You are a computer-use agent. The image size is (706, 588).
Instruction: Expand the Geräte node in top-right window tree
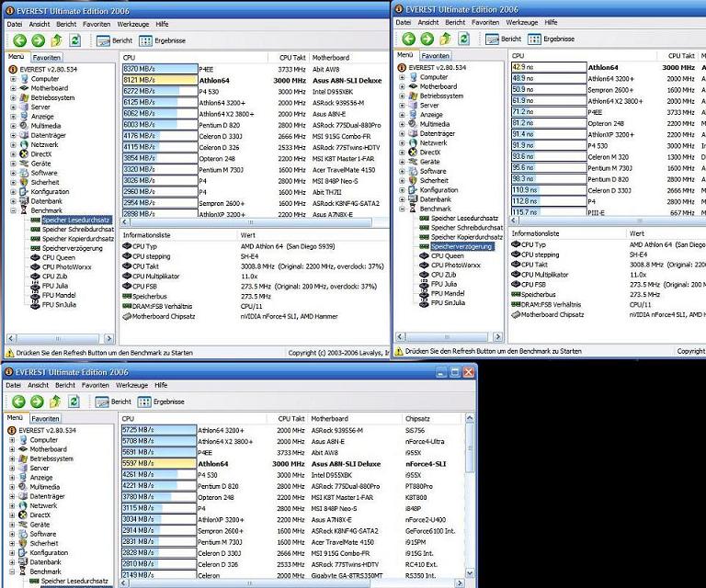(402, 162)
